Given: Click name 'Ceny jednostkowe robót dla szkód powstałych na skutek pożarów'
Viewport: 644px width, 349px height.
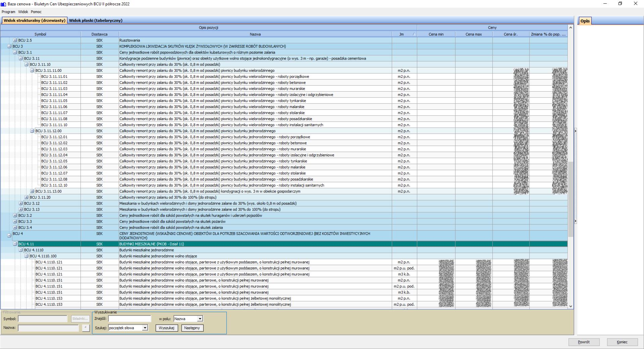Looking at the screenshot, I should click(x=172, y=221).
